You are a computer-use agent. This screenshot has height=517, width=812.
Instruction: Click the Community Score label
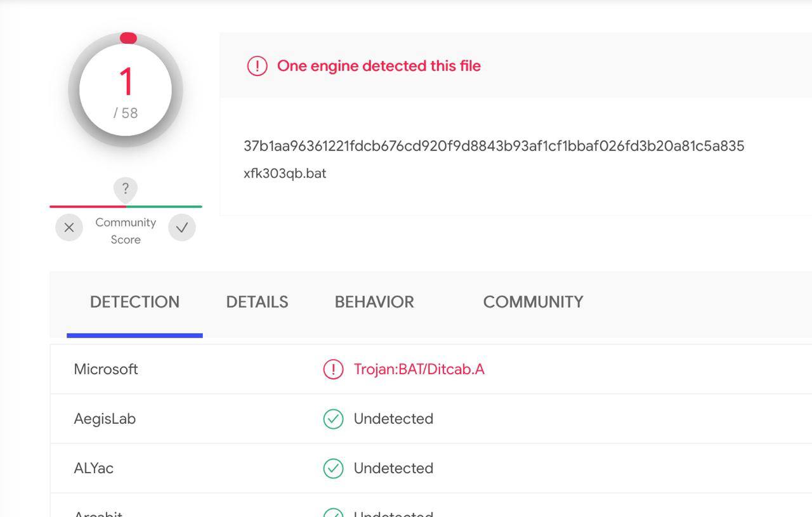pyautogui.click(x=126, y=231)
